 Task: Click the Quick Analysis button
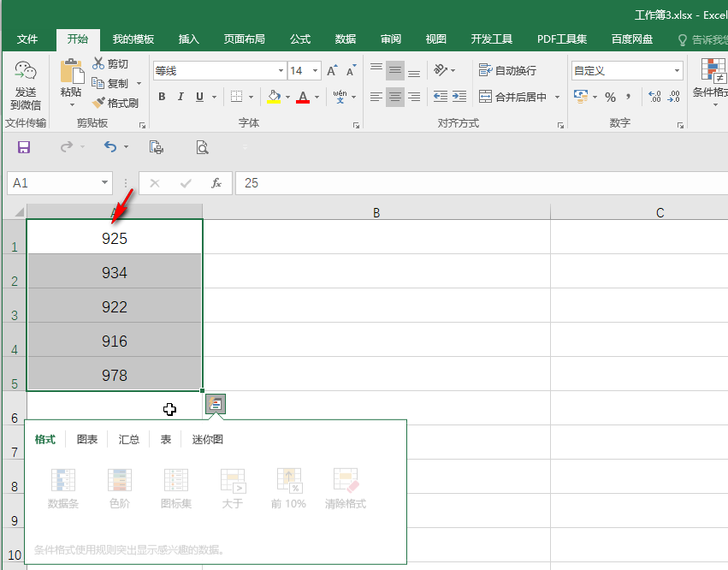216,404
